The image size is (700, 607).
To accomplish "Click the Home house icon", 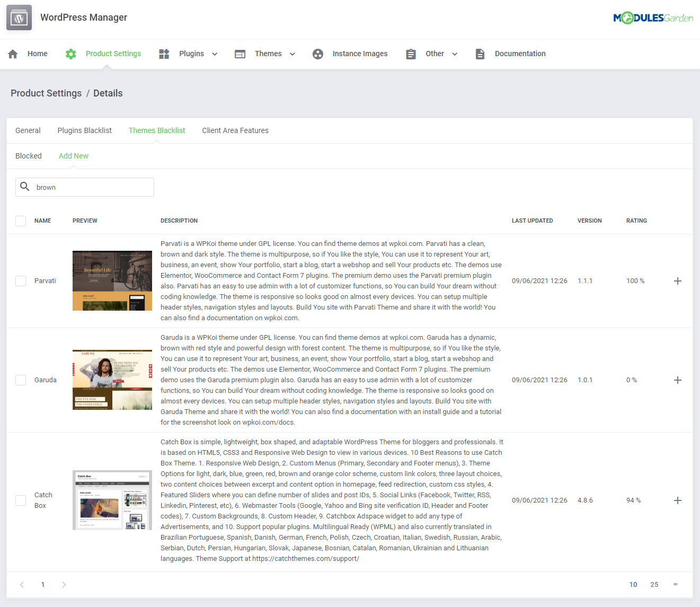I will 13,54.
